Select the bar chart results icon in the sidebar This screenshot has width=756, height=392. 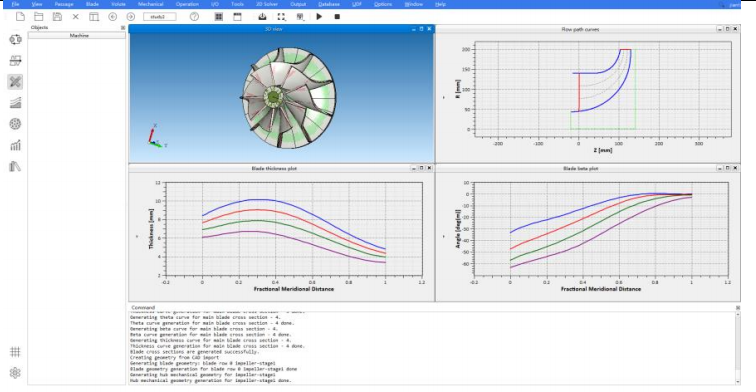15,145
